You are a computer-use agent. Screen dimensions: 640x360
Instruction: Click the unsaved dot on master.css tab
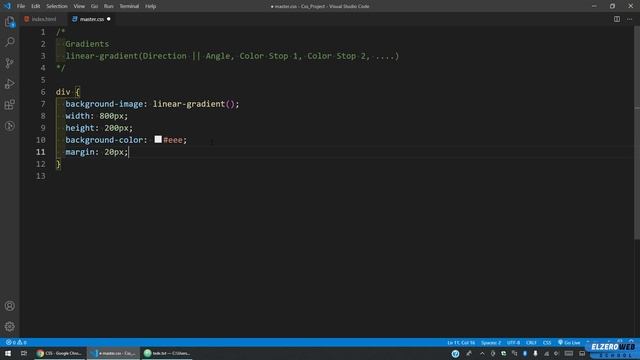point(109,19)
